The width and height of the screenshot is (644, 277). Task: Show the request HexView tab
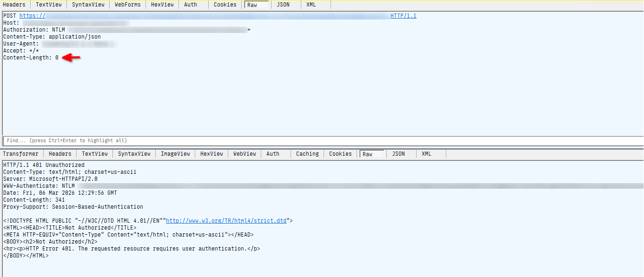pos(162,5)
